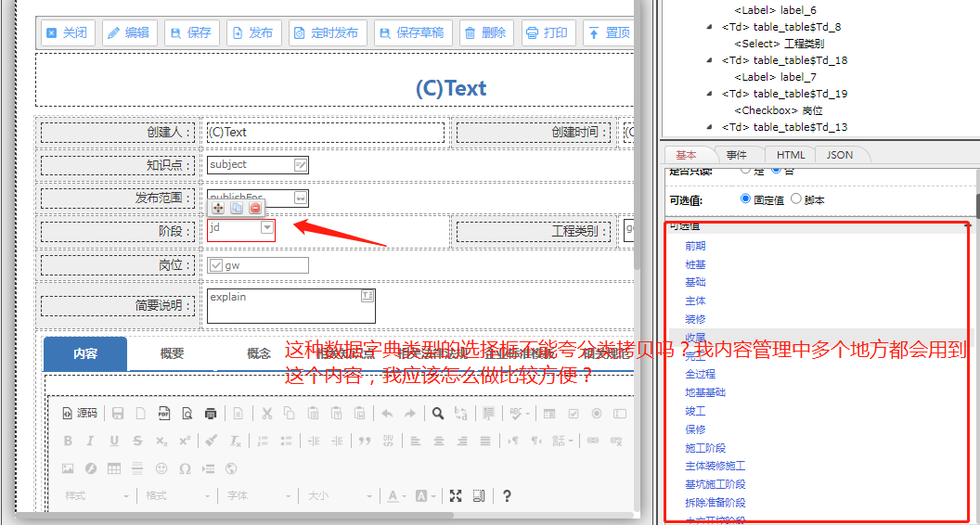The height and width of the screenshot is (525, 980).
Task: Click the align center icon
Action: point(439,441)
